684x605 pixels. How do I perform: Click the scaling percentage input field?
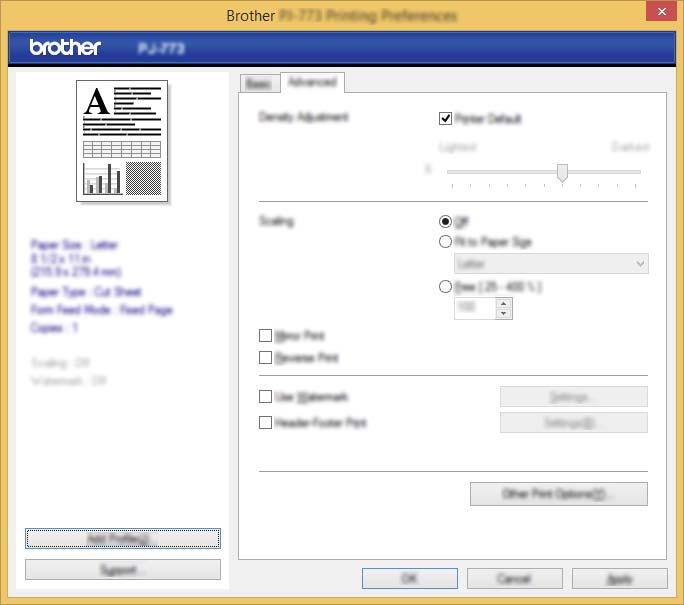pyautogui.click(x=475, y=308)
